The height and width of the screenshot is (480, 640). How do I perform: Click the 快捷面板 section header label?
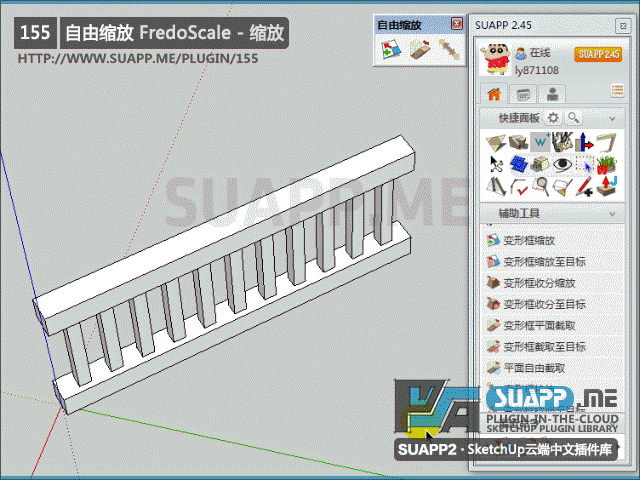[x=519, y=118]
